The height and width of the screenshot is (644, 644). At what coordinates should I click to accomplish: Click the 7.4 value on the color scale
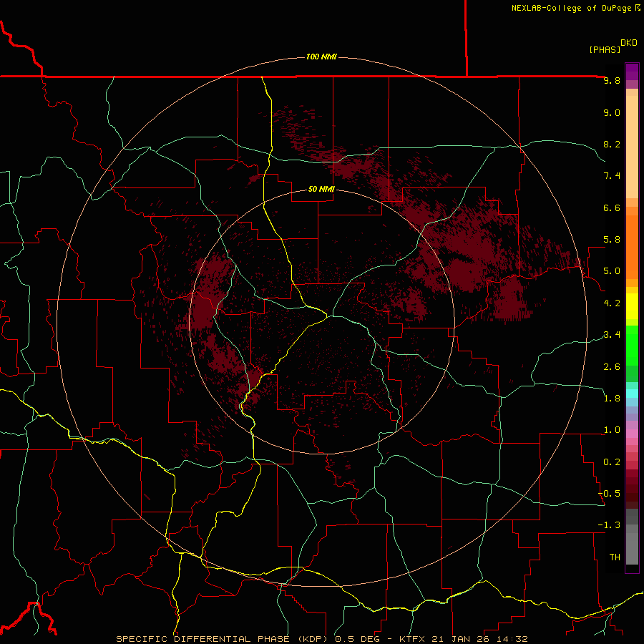tap(612, 176)
